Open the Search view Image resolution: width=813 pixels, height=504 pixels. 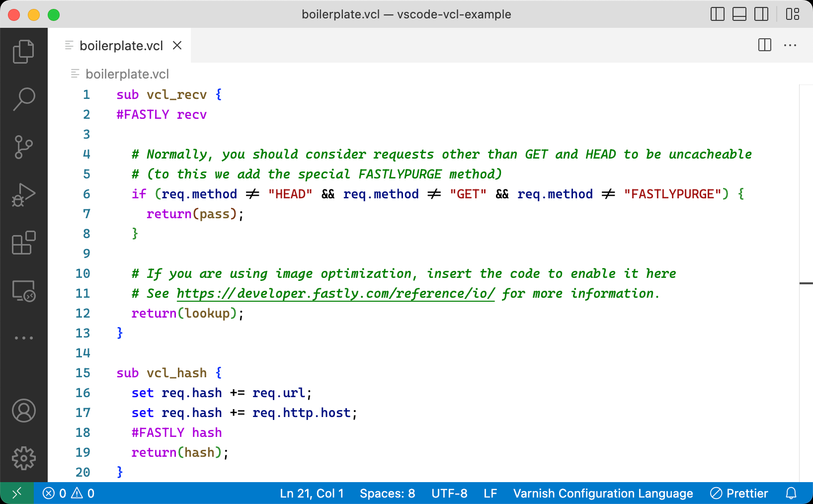pyautogui.click(x=23, y=99)
